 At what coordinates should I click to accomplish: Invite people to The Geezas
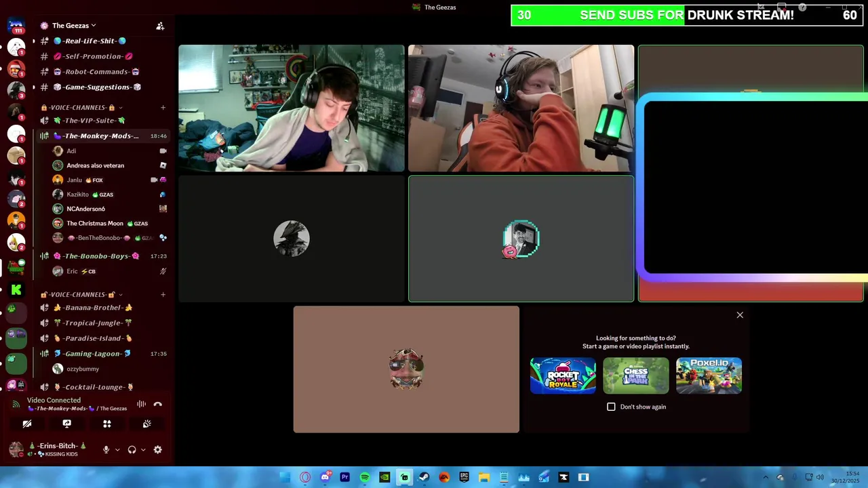point(160,26)
